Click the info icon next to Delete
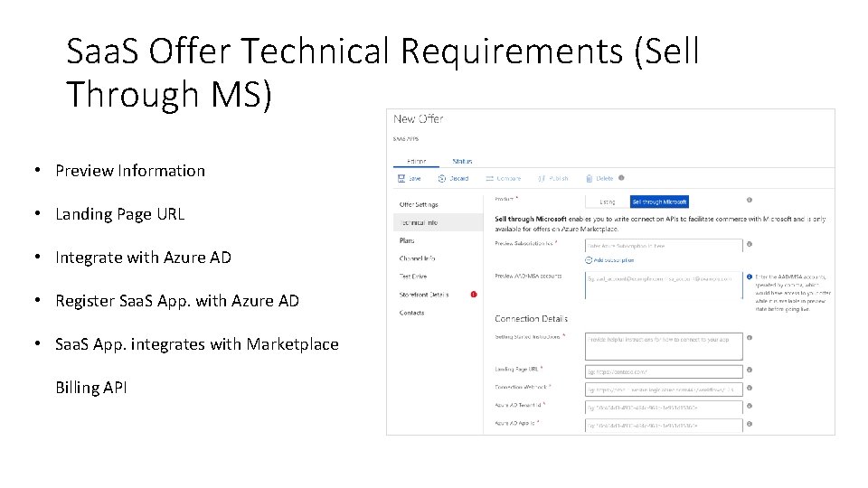 point(621,178)
